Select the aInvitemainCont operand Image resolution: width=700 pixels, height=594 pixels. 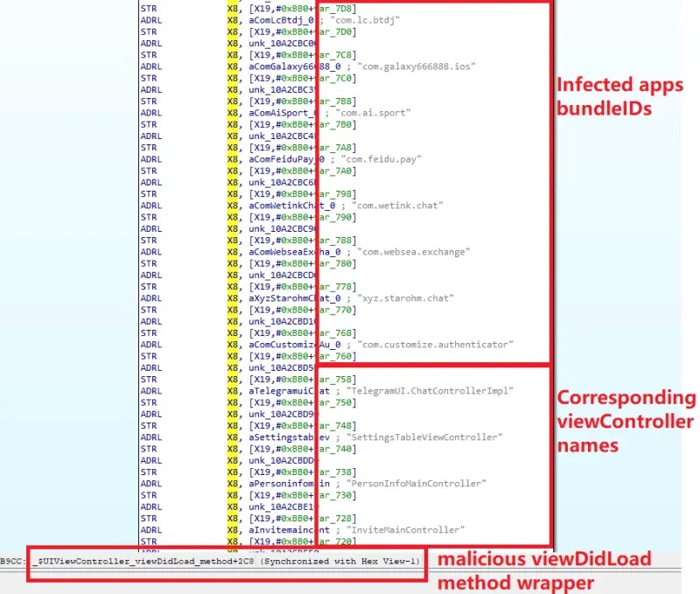click(x=290, y=530)
